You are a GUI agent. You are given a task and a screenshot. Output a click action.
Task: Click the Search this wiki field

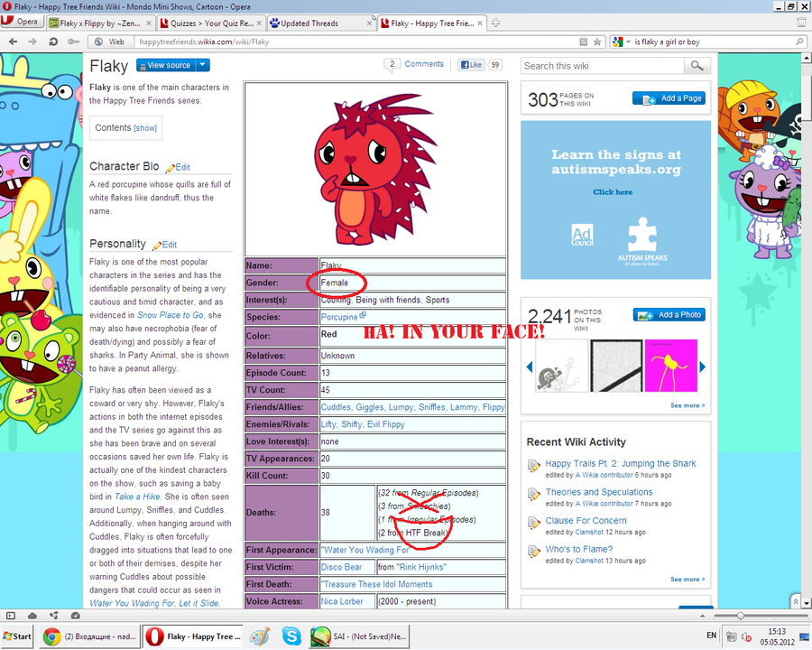[603, 66]
